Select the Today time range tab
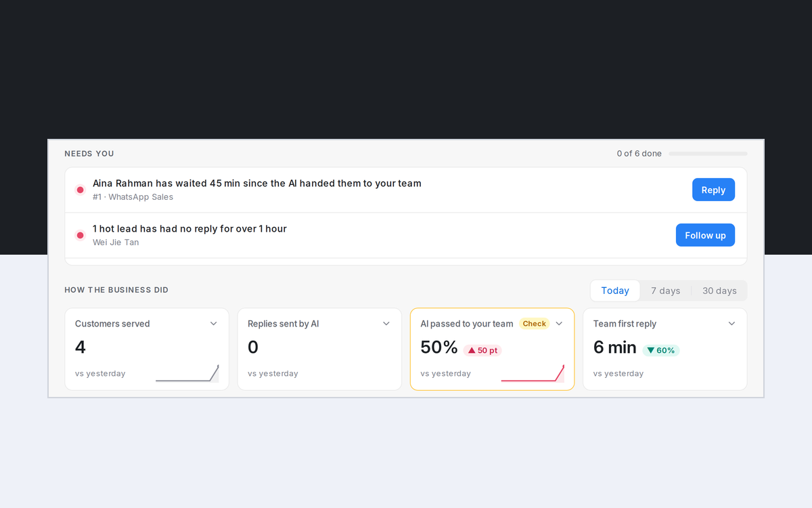 615,291
